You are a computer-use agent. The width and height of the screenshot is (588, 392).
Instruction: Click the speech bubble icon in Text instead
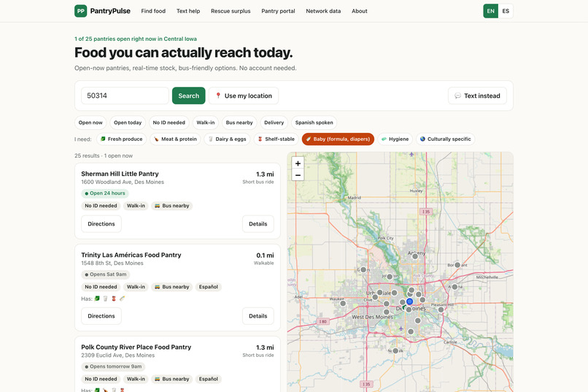[x=458, y=96]
